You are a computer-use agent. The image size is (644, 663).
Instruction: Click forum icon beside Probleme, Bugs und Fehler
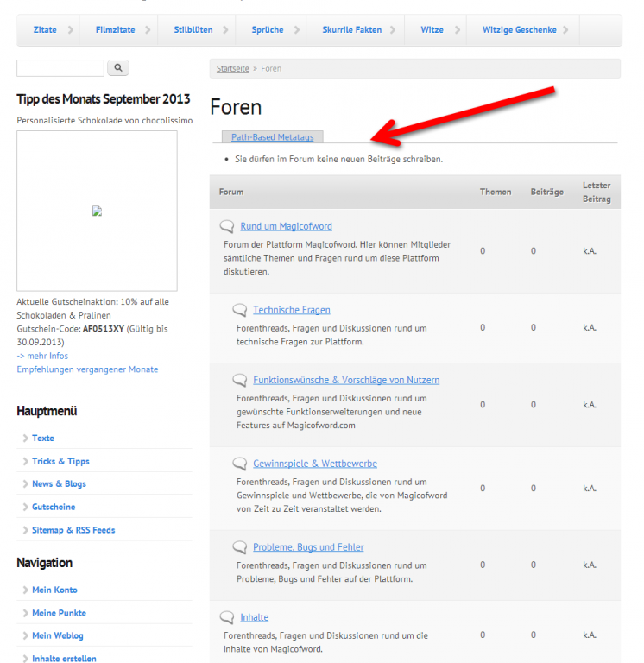pos(240,547)
